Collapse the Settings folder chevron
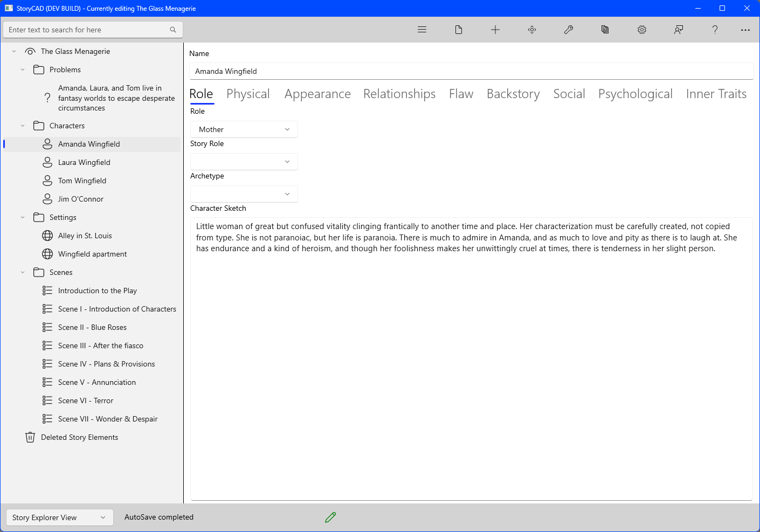The image size is (760, 532). pos(23,217)
